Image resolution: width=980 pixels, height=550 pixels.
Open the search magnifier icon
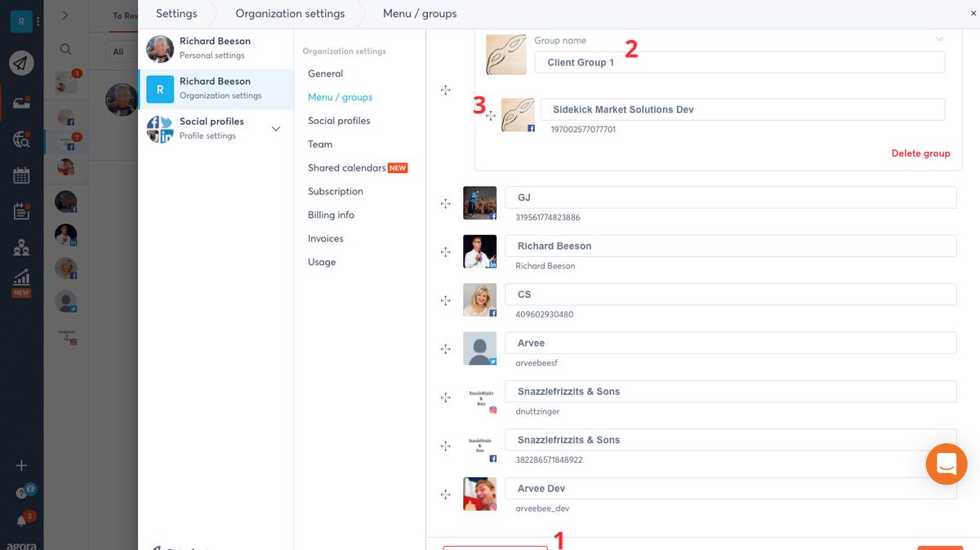(65, 49)
